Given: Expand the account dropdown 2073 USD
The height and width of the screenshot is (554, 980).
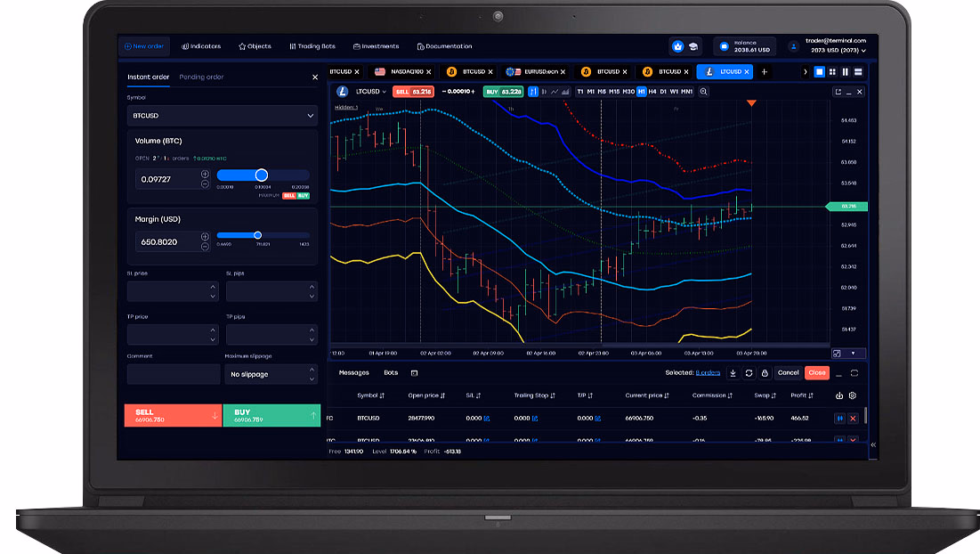Looking at the screenshot, I should coord(838,50).
